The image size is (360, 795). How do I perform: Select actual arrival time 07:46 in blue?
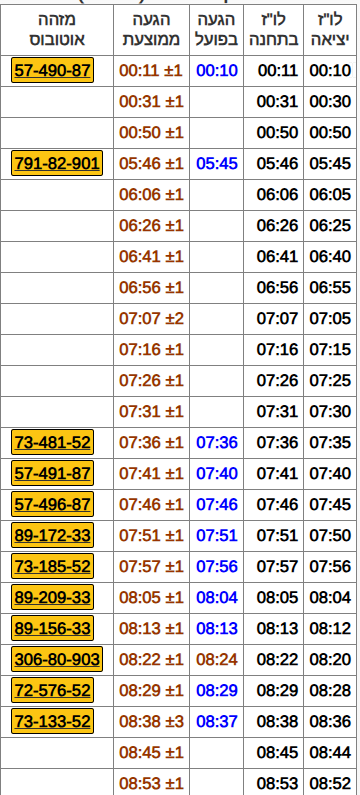click(217, 505)
